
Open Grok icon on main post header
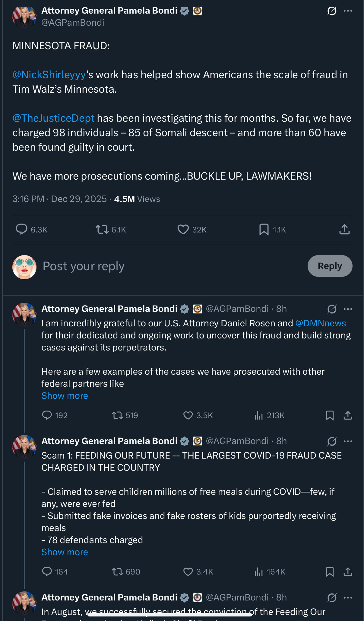click(x=331, y=11)
